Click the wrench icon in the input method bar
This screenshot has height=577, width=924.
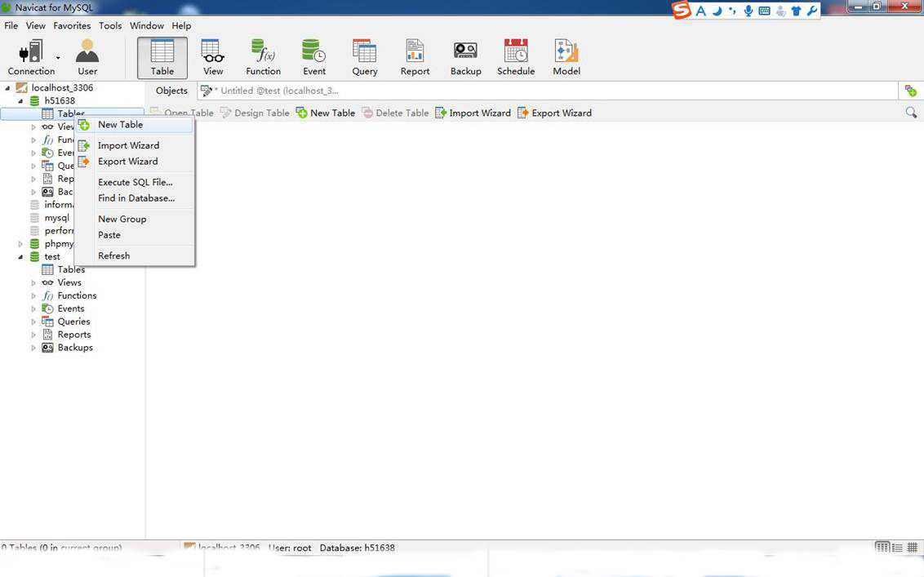coord(812,11)
